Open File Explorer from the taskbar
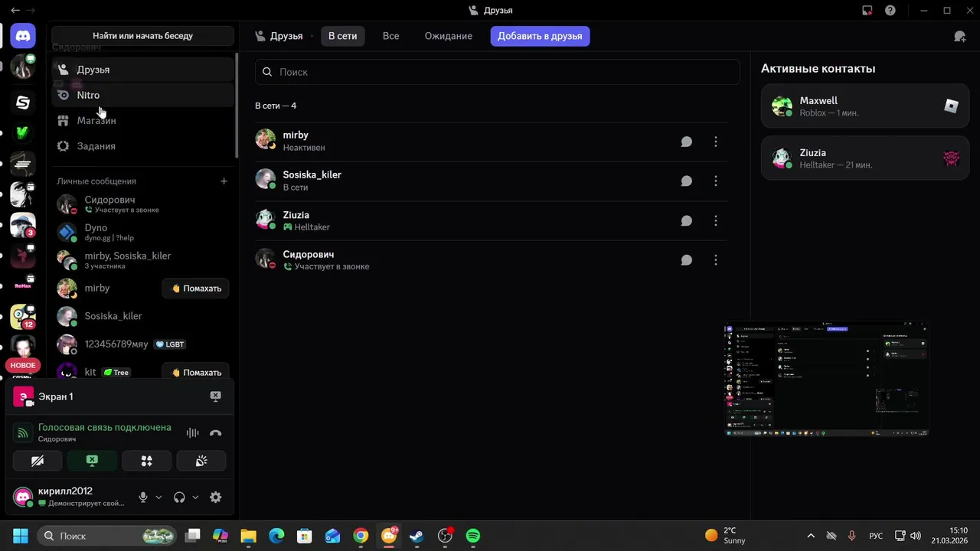This screenshot has width=980, height=551. point(248,536)
